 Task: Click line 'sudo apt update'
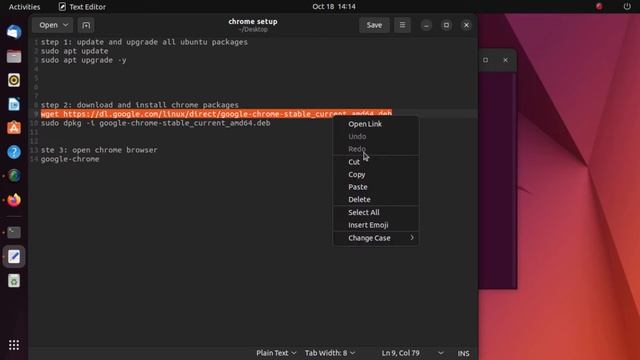(x=75, y=51)
